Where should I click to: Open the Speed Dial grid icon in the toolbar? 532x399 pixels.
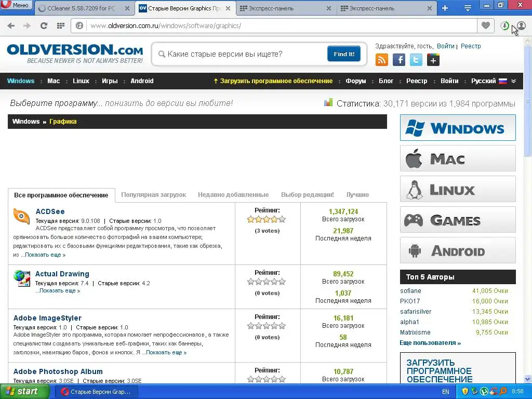tap(61, 25)
